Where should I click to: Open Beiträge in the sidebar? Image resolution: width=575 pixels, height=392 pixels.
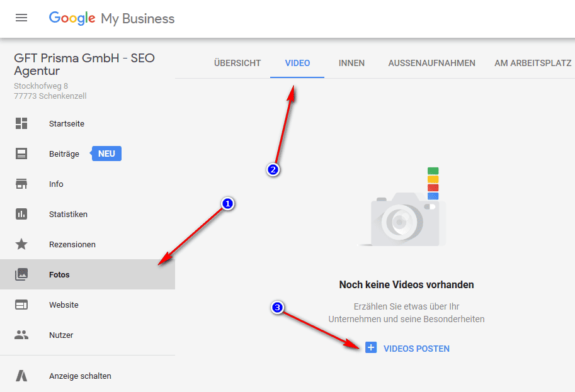click(88, 154)
